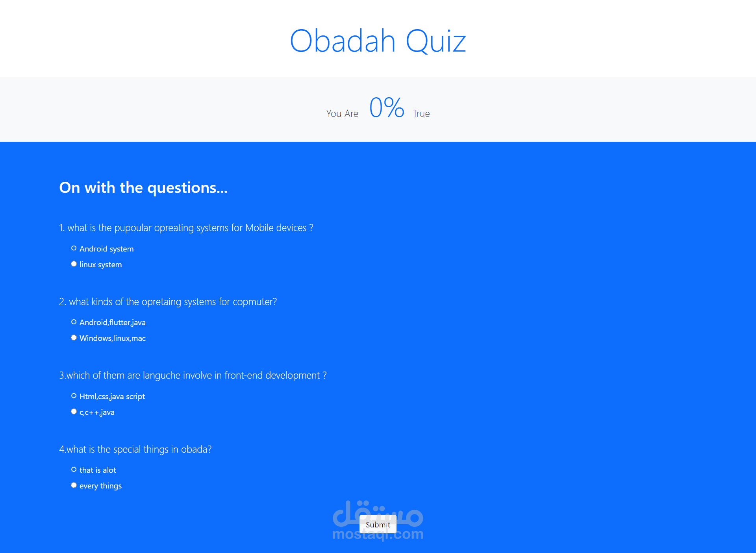Select the "Android system" radio button

pyautogui.click(x=74, y=248)
